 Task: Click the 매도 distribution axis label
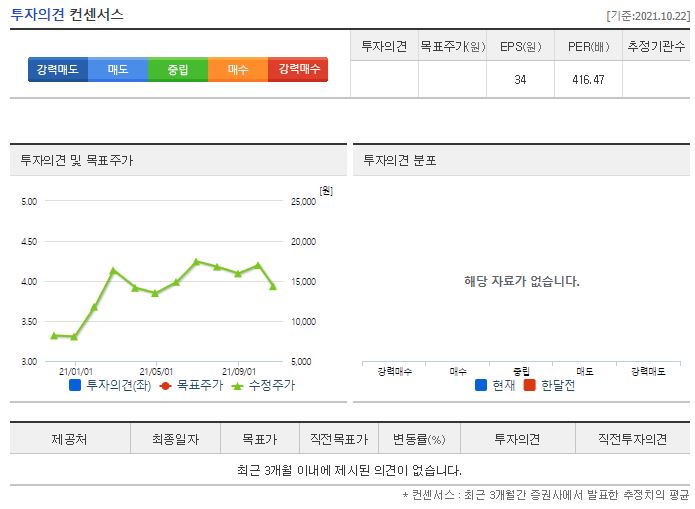point(585,371)
